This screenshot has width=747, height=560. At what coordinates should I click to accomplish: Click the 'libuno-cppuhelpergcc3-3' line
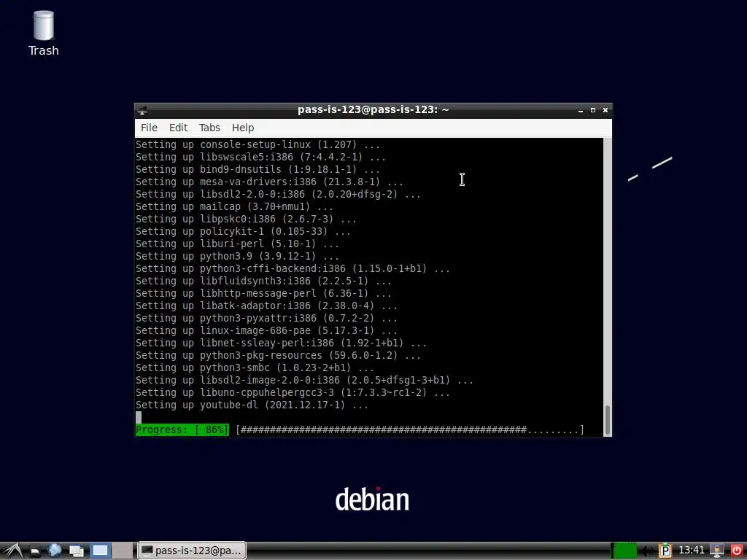[293, 392]
